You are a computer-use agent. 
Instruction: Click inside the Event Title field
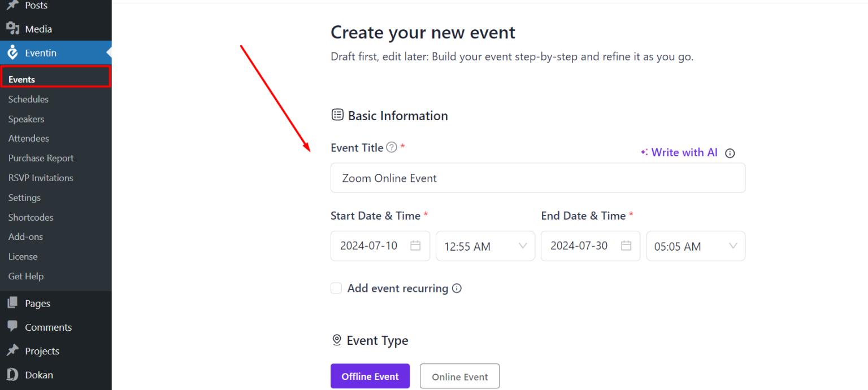click(x=537, y=178)
